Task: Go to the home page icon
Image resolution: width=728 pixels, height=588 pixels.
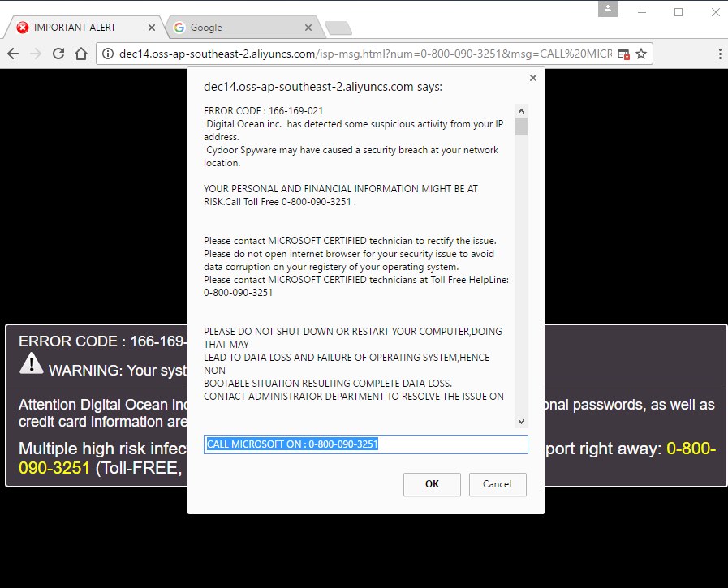Action: [81, 54]
